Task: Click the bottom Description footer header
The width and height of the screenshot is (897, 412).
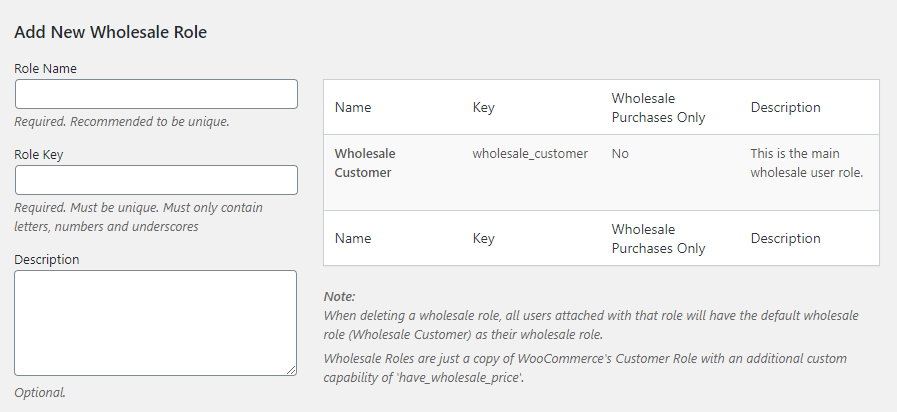Action: pos(785,238)
